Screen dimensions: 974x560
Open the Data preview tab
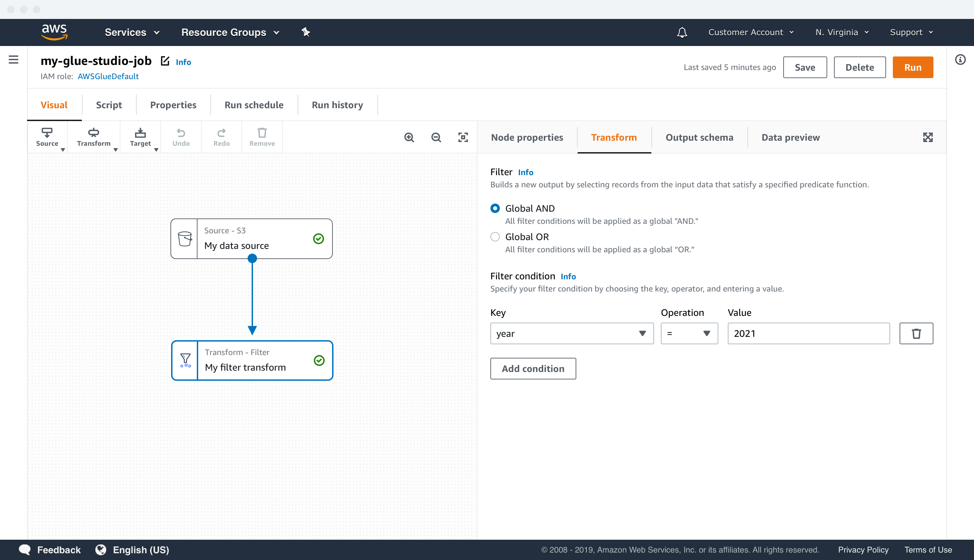point(791,137)
